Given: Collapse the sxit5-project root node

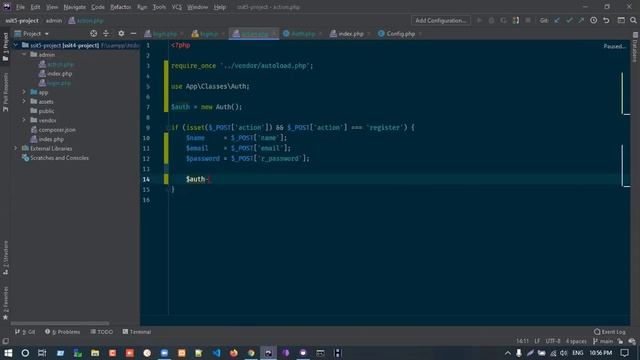Looking at the screenshot, I should point(16,45).
